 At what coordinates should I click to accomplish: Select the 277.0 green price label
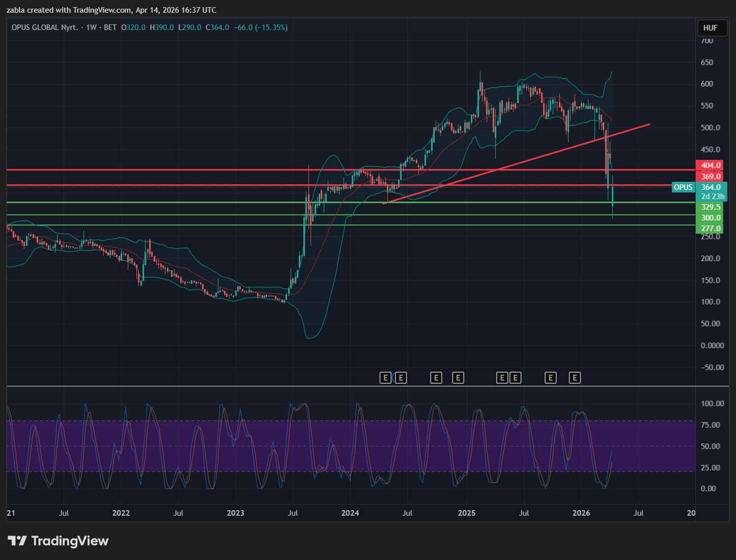coord(711,229)
